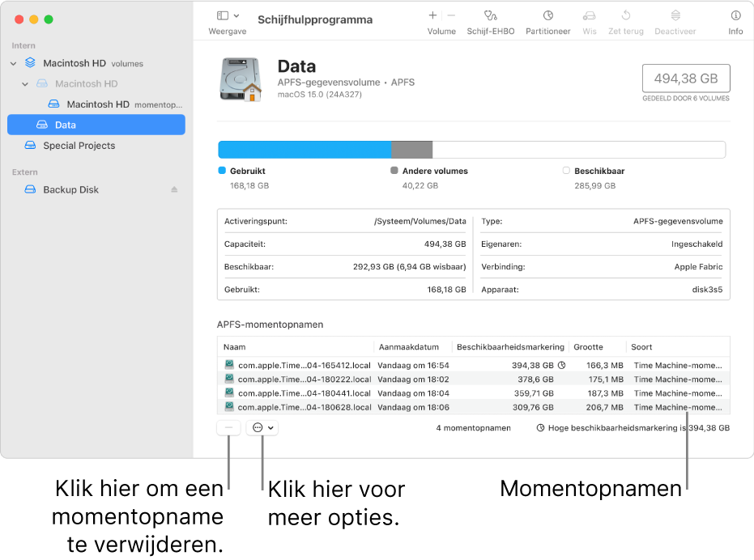Sort snapshots by the Grootte column

[x=589, y=346]
